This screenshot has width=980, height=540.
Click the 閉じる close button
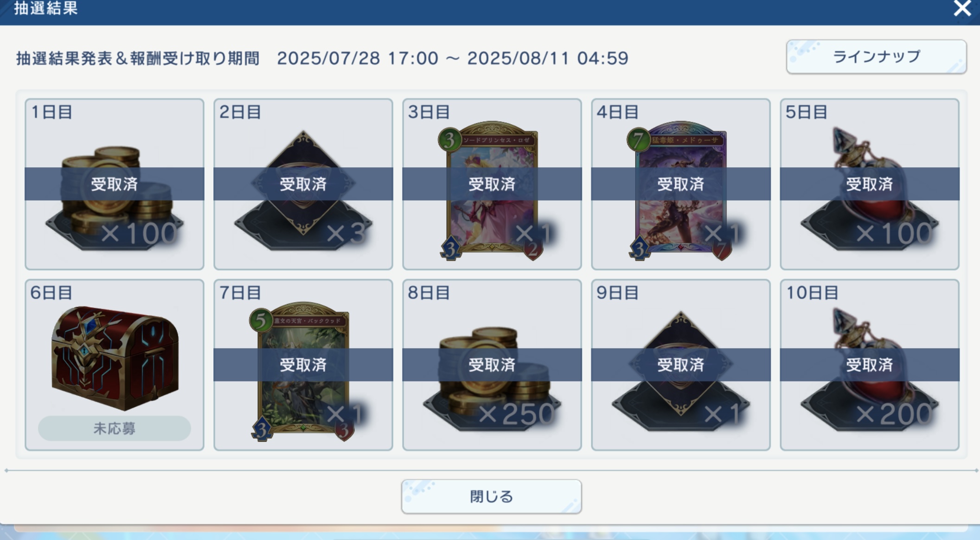pos(492,496)
